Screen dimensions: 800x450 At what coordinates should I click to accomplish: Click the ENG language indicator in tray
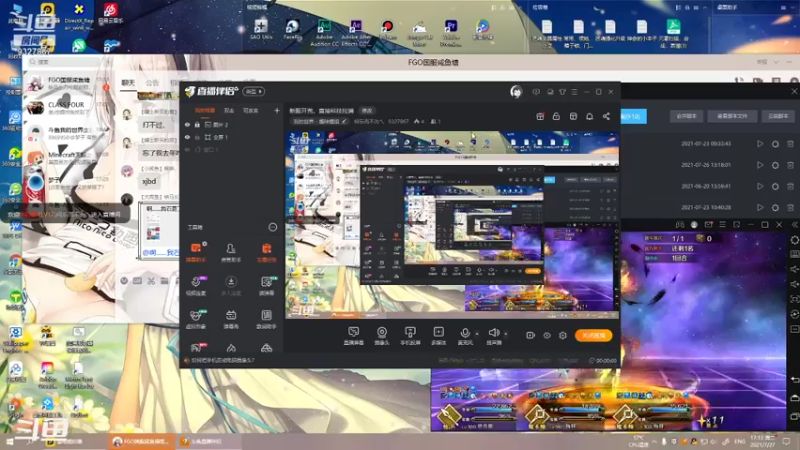740,441
